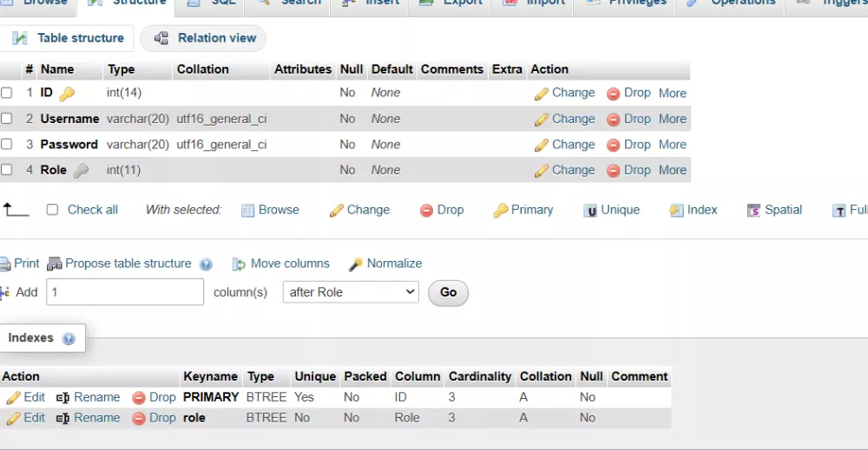Screen dimensions: 868x450
Task: Open the Propose table structure help icon
Action: (x=206, y=264)
